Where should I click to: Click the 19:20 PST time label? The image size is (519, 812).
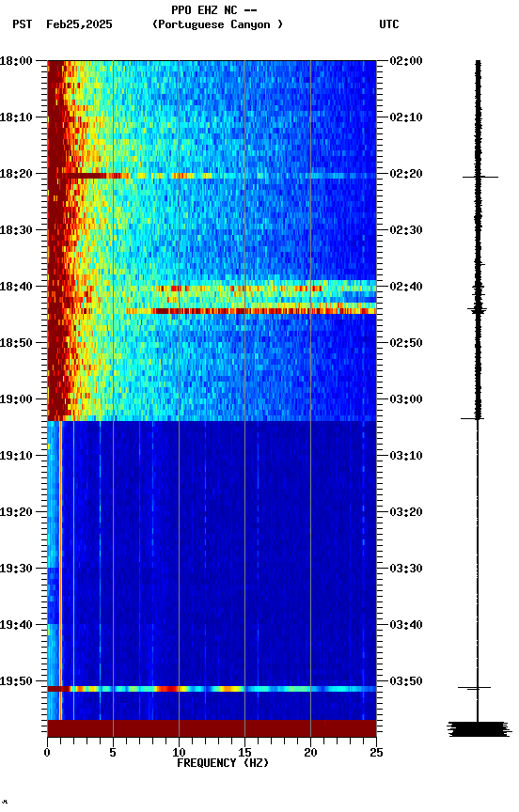[x=16, y=513]
